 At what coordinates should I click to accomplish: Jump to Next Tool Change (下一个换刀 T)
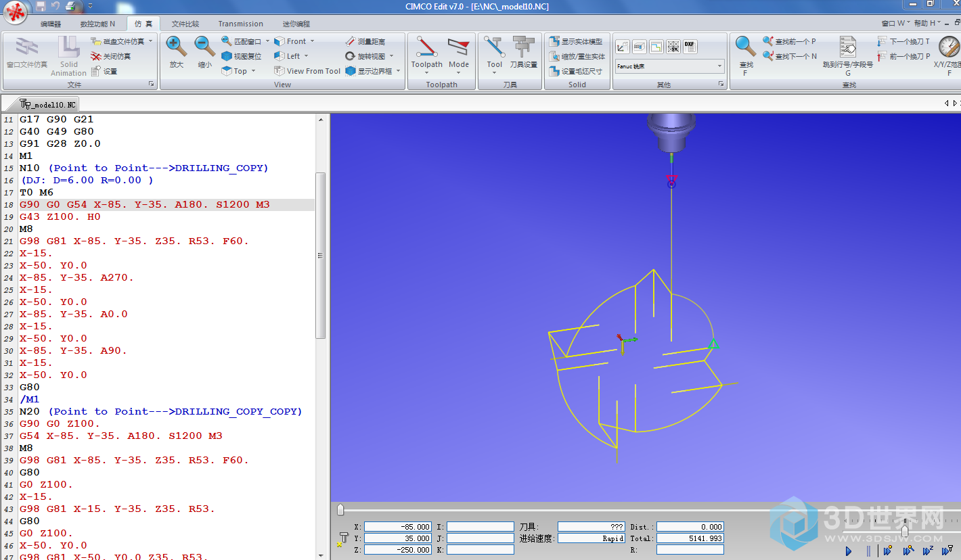point(903,41)
